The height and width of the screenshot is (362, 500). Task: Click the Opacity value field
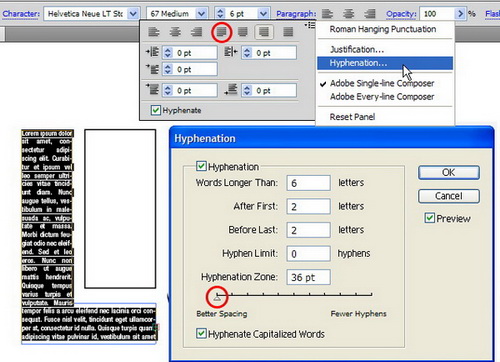click(x=438, y=14)
